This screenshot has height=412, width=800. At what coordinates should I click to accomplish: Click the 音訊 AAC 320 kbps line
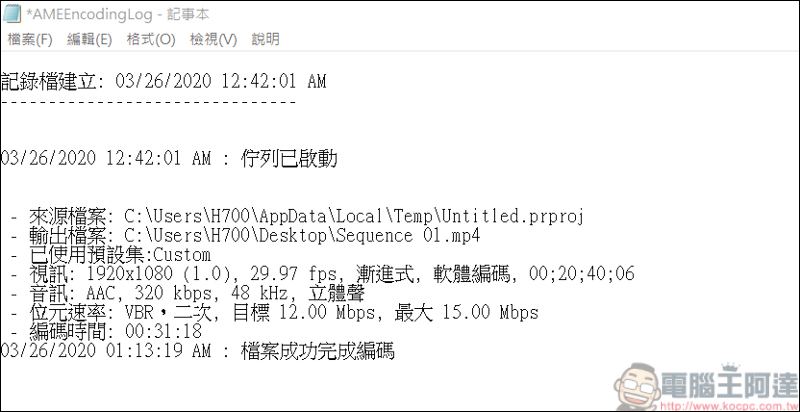point(200,294)
